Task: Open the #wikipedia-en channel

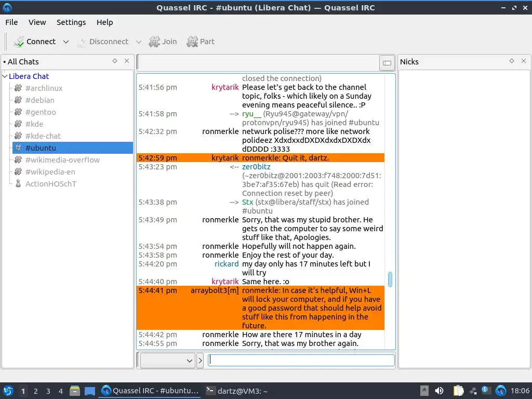Action: click(50, 171)
